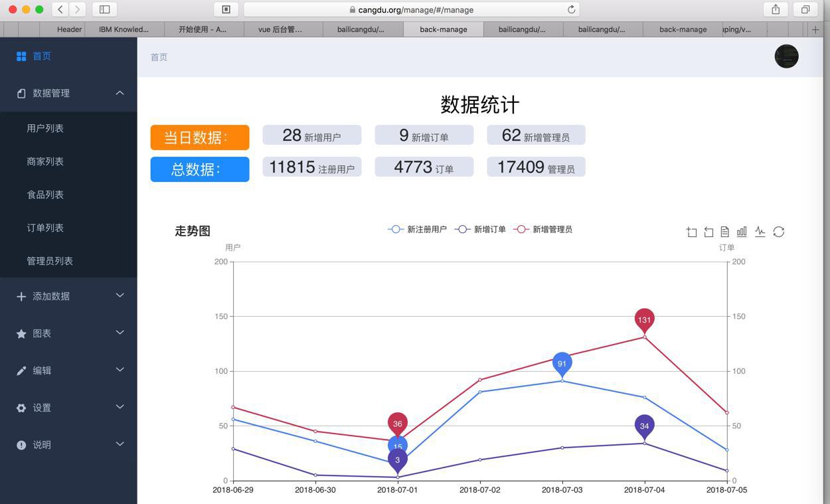This screenshot has height=504, width=830.
Task: Switch chart to line chart type
Action: click(760, 232)
